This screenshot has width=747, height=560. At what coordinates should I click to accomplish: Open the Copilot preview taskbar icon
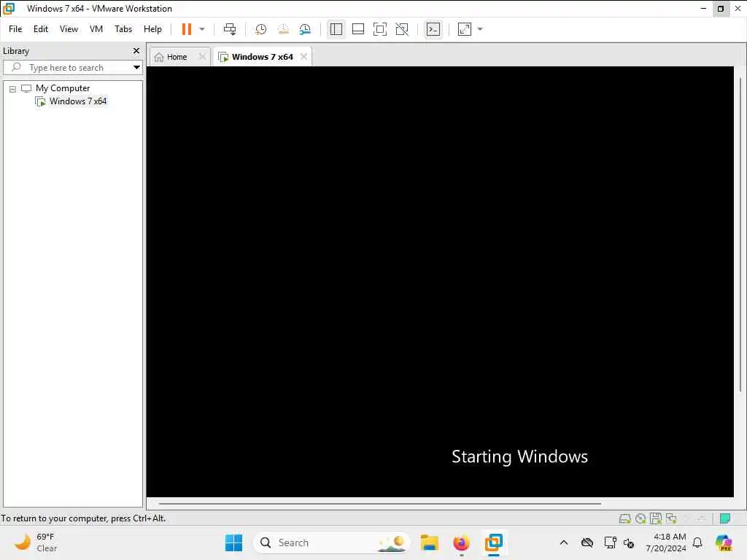[x=724, y=542]
